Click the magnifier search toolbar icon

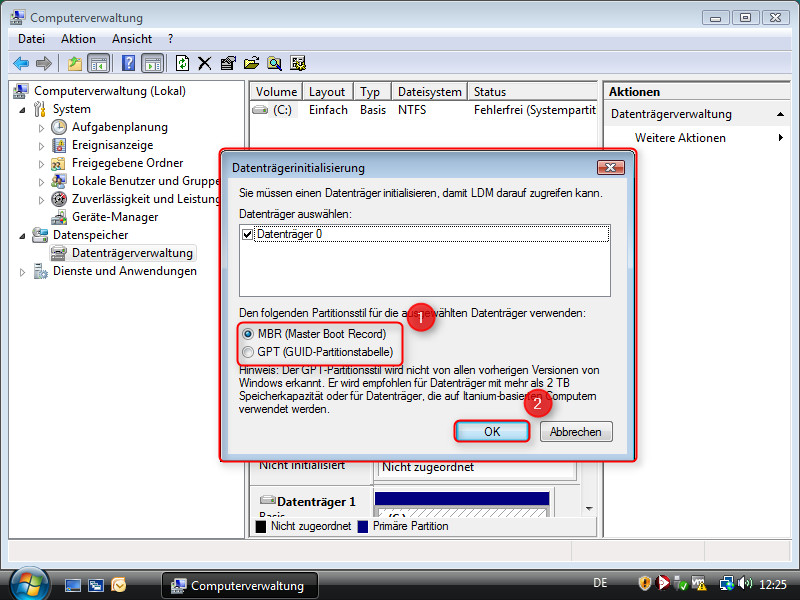pos(274,64)
